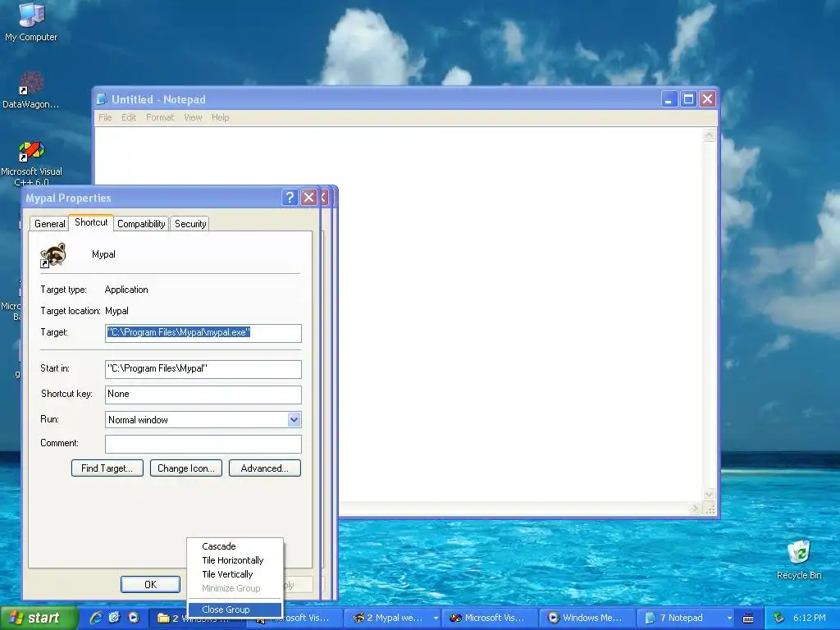Expand Mypal taskbar group arrow
Screen dimensions: 840x630
(x=436, y=619)
